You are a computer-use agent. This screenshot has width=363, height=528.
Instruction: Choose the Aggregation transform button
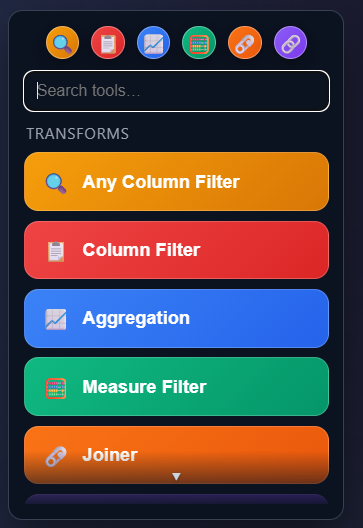point(176,319)
